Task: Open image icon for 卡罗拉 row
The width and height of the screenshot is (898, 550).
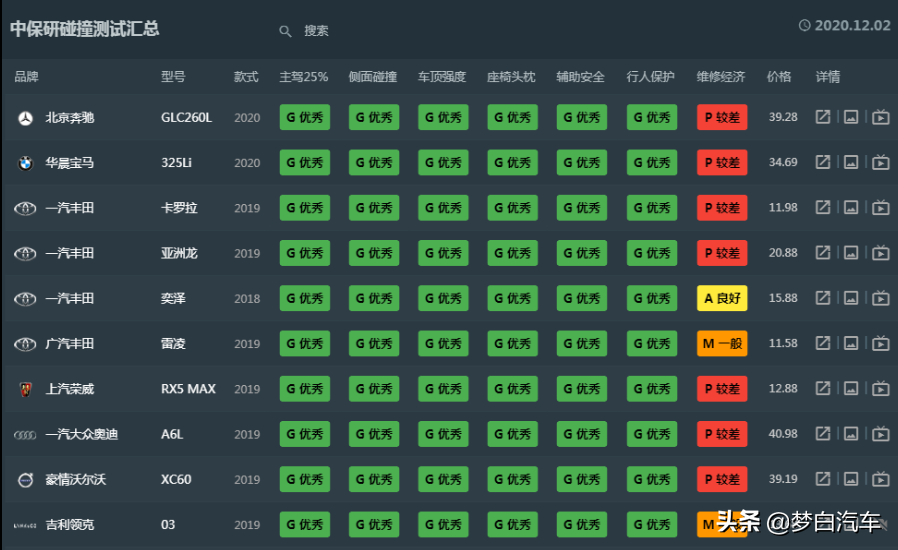Action: 851,207
